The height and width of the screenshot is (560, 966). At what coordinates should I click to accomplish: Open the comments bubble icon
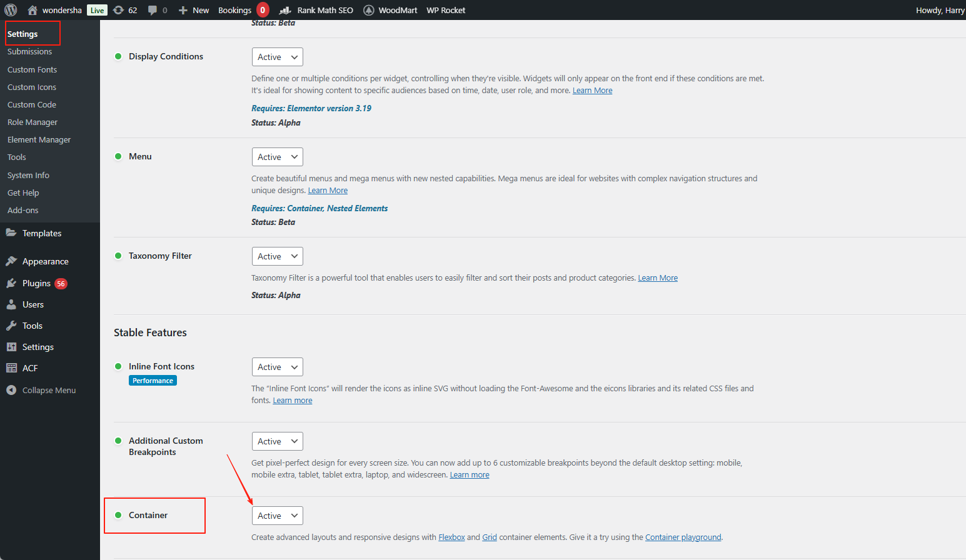click(x=153, y=10)
